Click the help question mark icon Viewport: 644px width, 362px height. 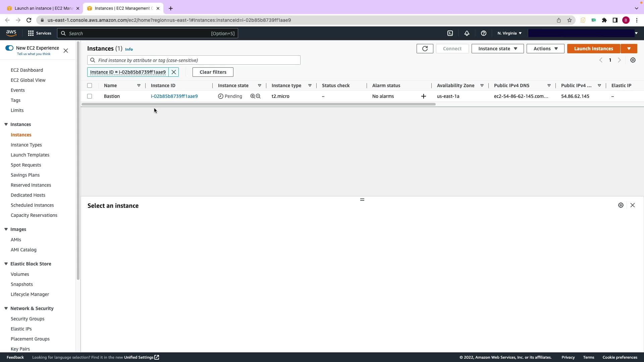tap(483, 33)
